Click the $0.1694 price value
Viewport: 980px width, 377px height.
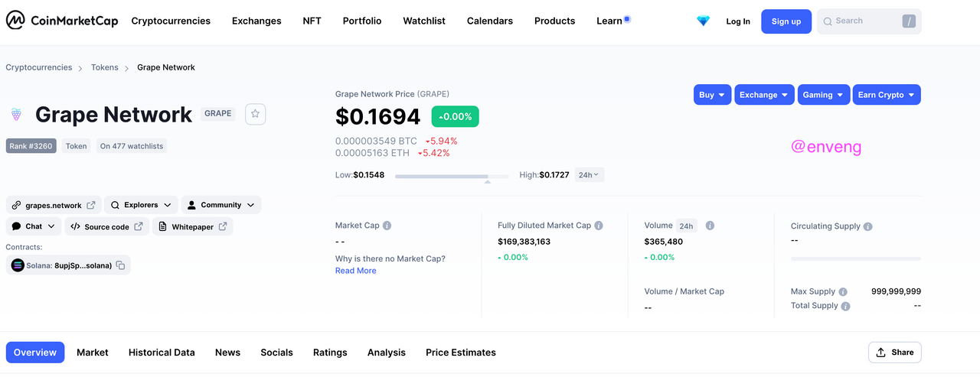378,117
